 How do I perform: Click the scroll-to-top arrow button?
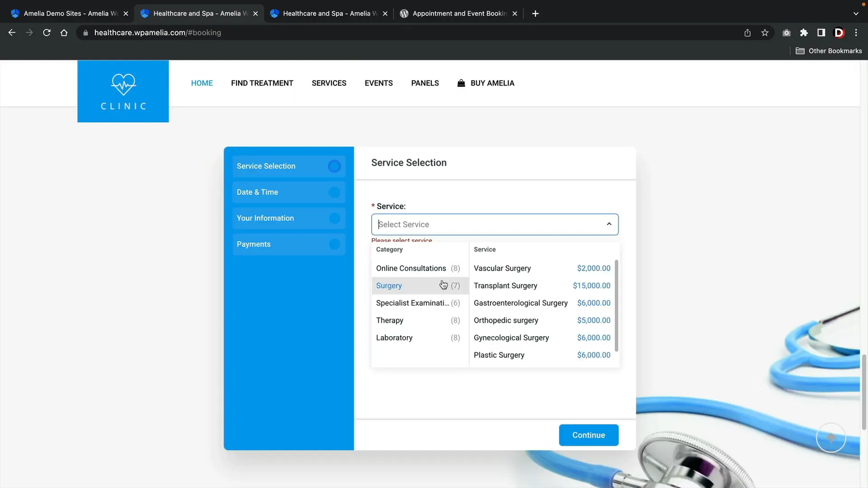831,438
